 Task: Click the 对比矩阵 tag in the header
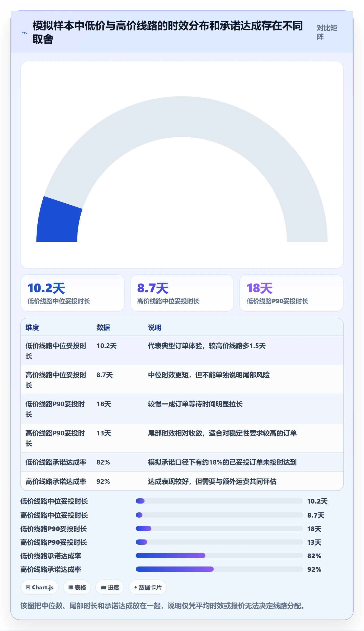(327, 32)
